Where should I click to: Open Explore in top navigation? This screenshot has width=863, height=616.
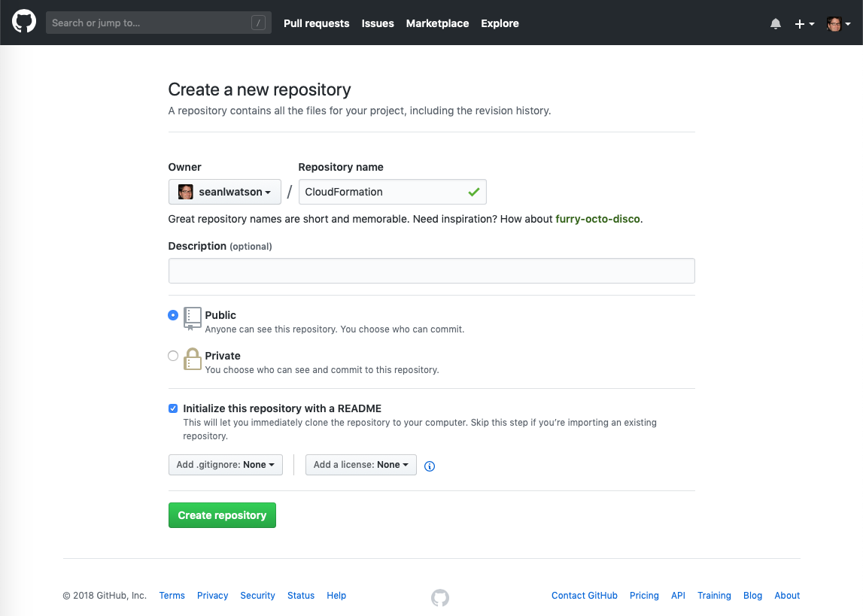click(500, 23)
